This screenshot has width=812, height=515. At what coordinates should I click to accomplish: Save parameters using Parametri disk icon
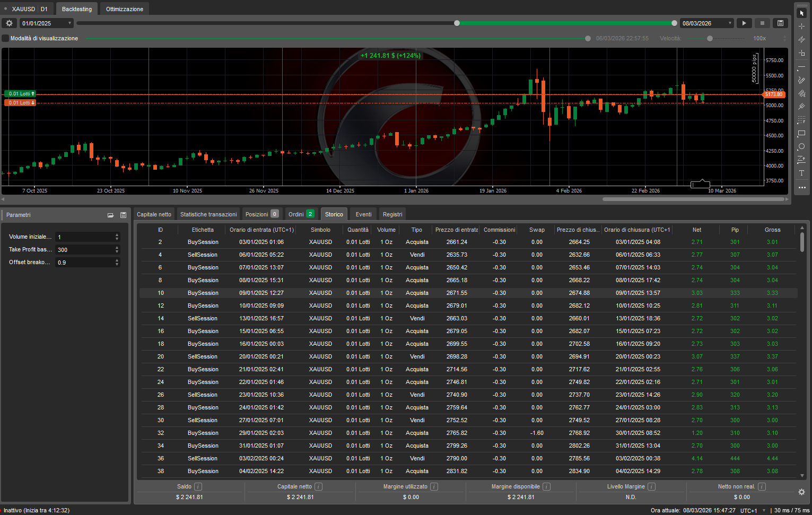click(123, 215)
